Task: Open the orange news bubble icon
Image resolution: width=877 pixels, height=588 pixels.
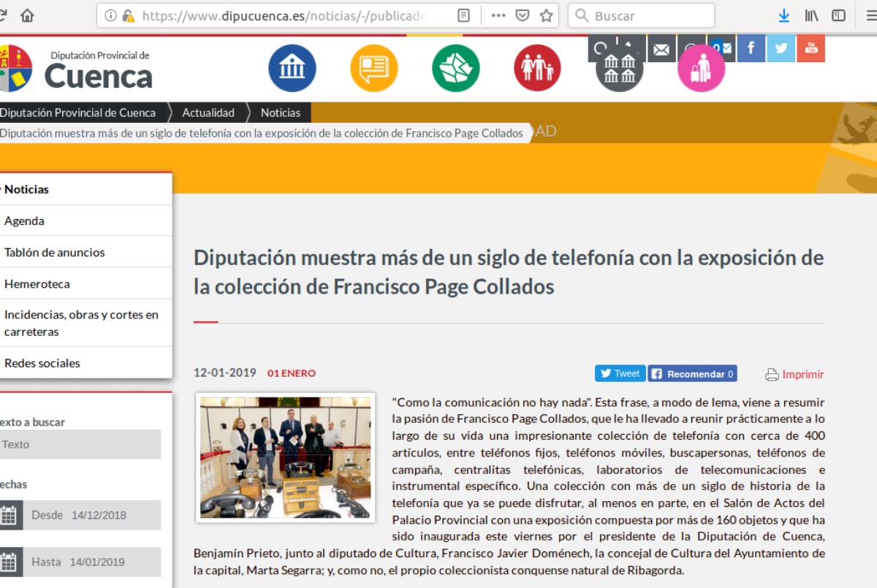Action: coord(374,68)
